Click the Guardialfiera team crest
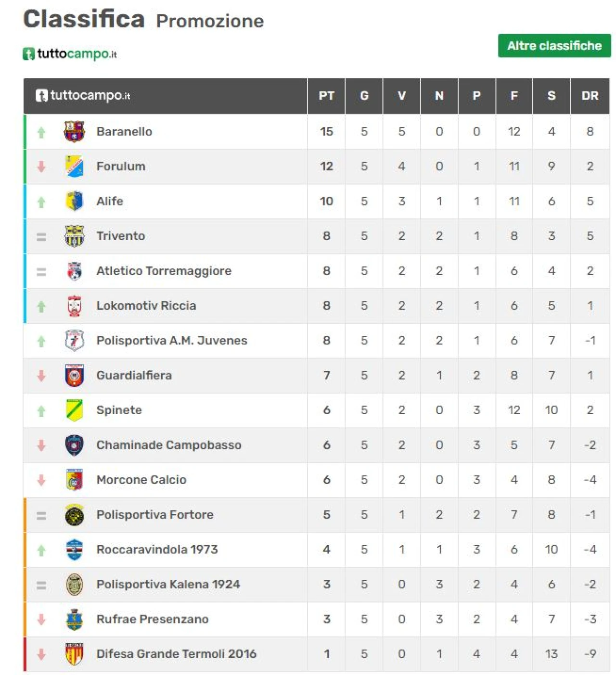 [74, 375]
